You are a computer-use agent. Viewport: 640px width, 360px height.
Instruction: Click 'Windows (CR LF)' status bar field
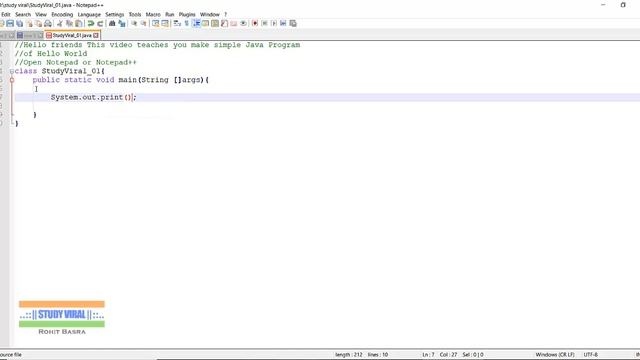click(555, 355)
